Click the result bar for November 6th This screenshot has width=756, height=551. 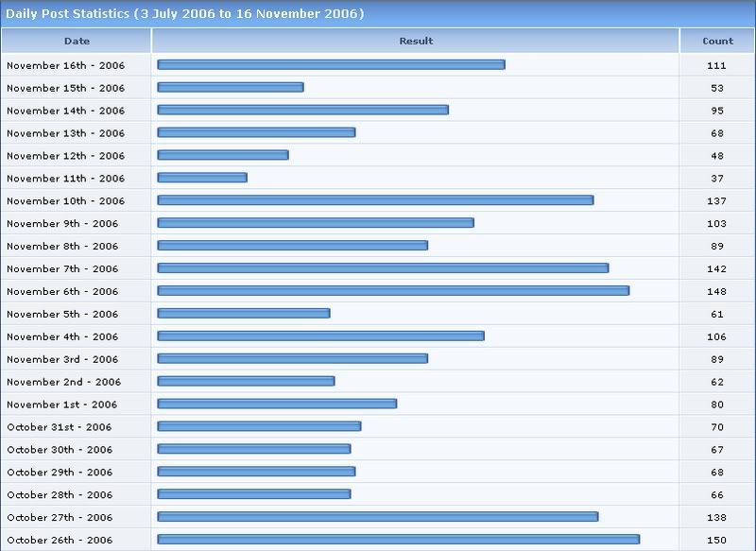tap(393, 291)
